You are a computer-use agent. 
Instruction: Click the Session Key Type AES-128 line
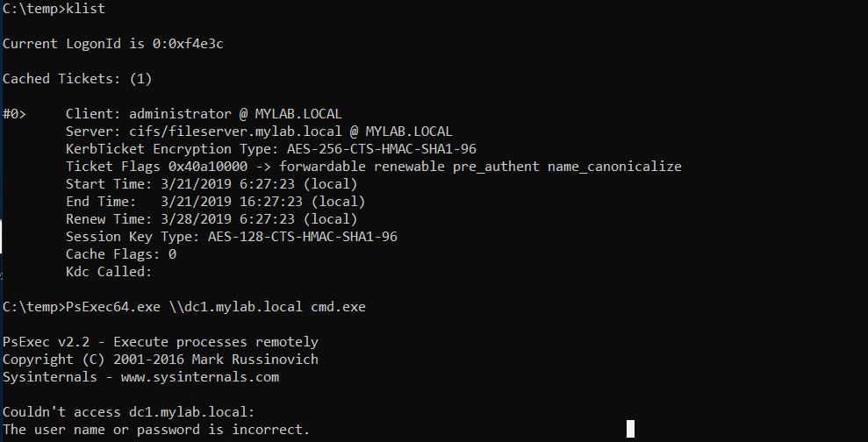[236, 237]
